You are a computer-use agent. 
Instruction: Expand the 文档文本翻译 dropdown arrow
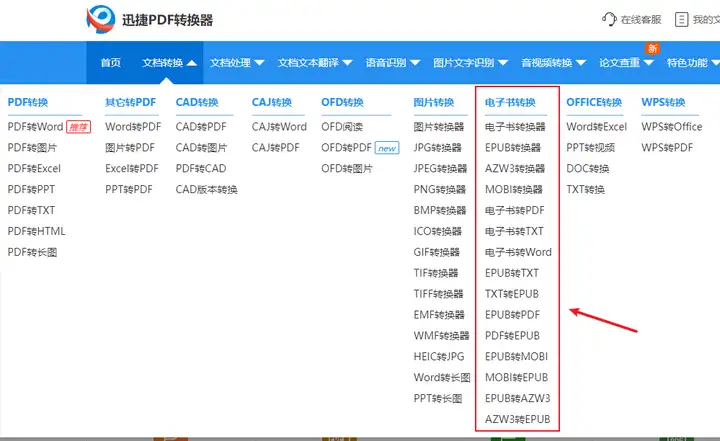(347, 63)
